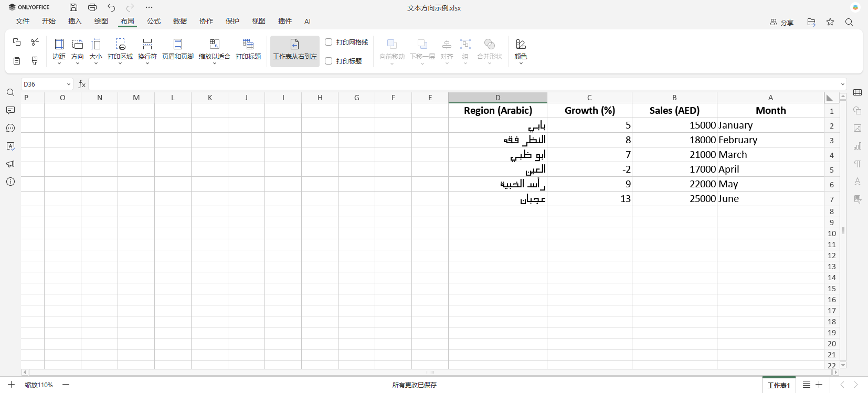This screenshot has height=393, width=868.
Task: Undo the last action
Action: [x=111, y=7]
